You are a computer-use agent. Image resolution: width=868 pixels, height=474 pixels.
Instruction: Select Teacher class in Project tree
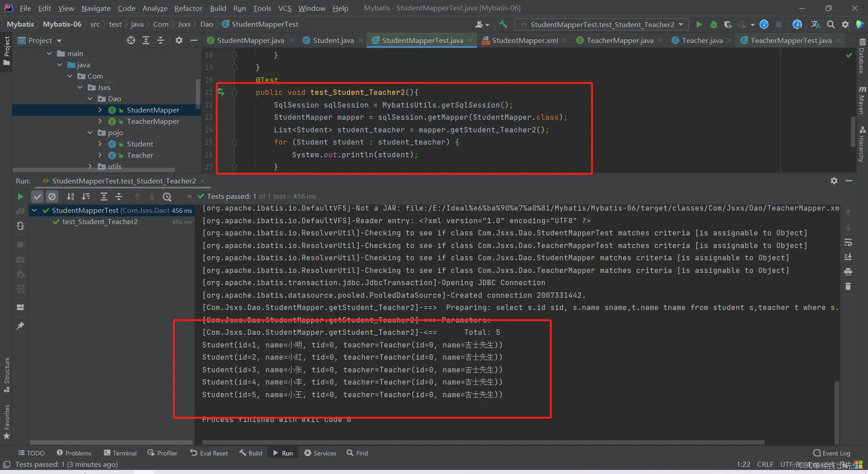[140, 155]
